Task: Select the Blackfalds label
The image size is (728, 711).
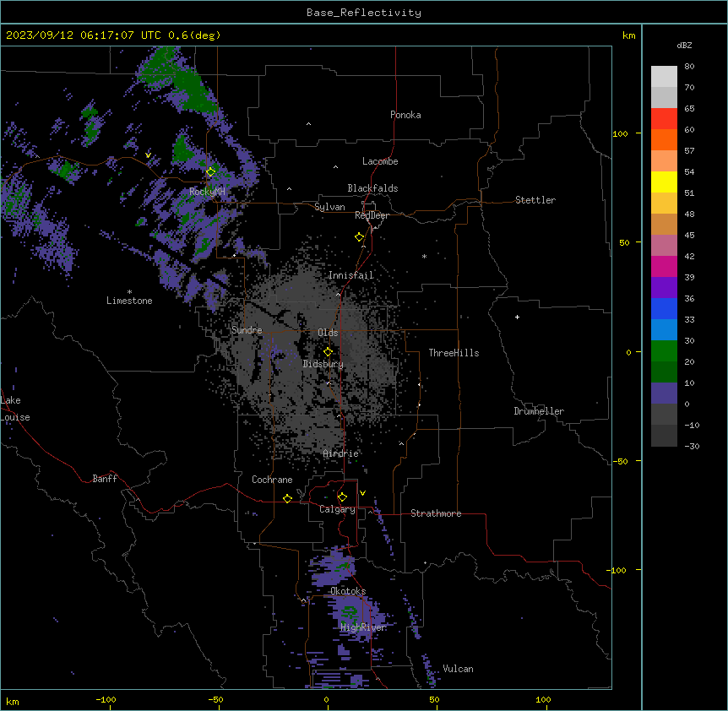Action: [372, 188]
